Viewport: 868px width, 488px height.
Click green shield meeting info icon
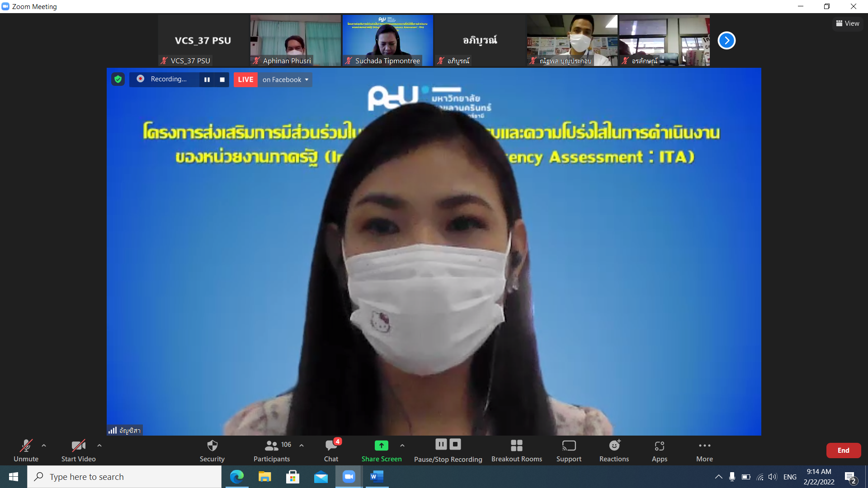pos(118,80)
